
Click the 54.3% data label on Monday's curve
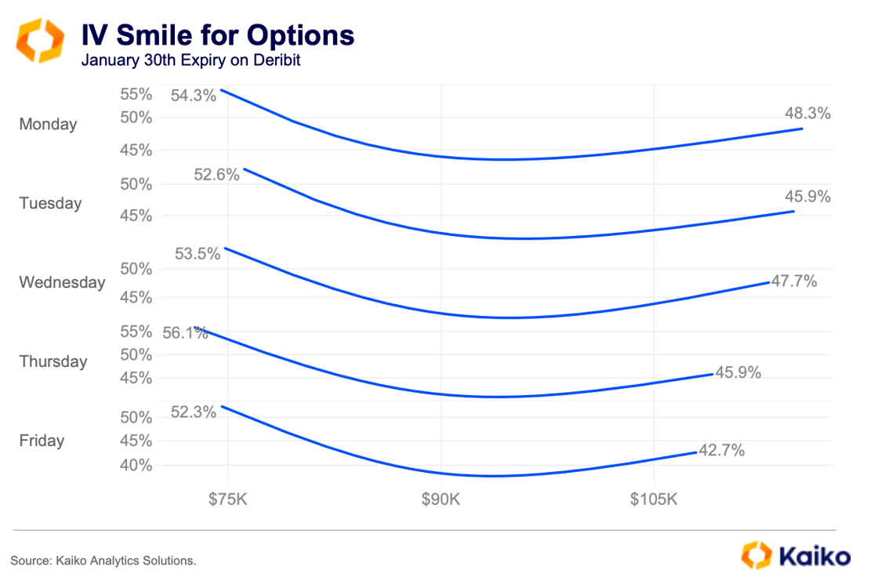click(x=193, y=96)
